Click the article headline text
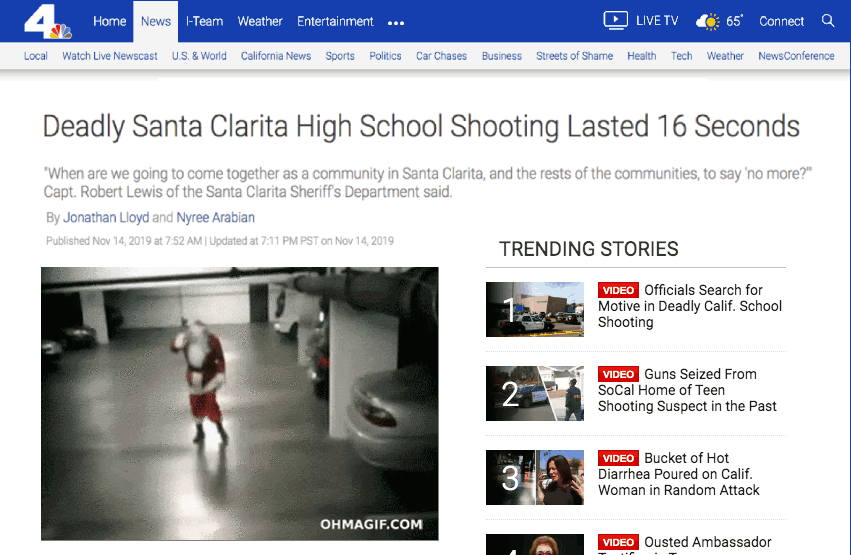The image size is (851, 555). tap(421, 126)
